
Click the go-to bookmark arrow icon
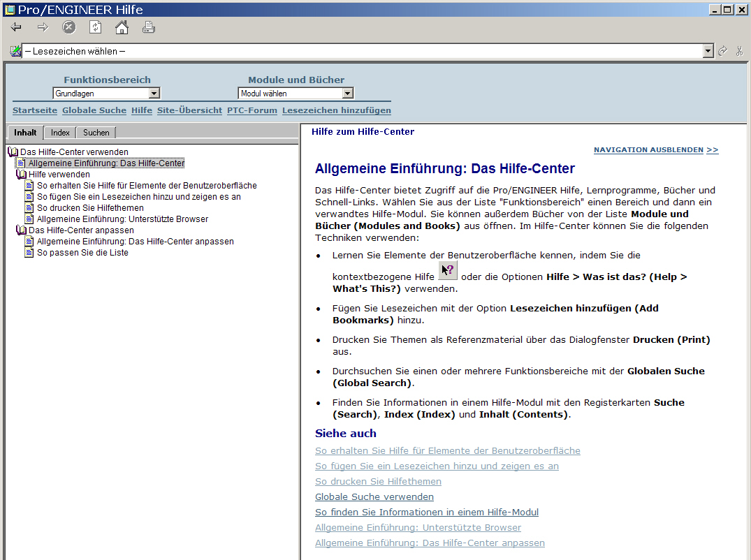coord(723,51)
